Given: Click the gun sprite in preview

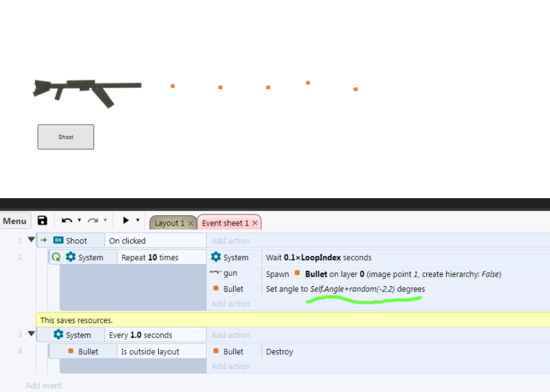Looking at the screenshot, I should coord(87,94).
